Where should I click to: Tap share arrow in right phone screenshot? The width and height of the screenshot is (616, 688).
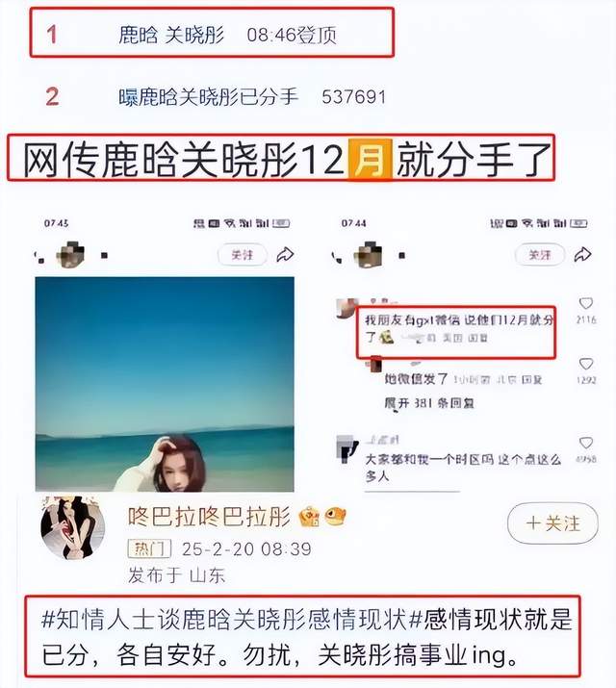(582, 254)
